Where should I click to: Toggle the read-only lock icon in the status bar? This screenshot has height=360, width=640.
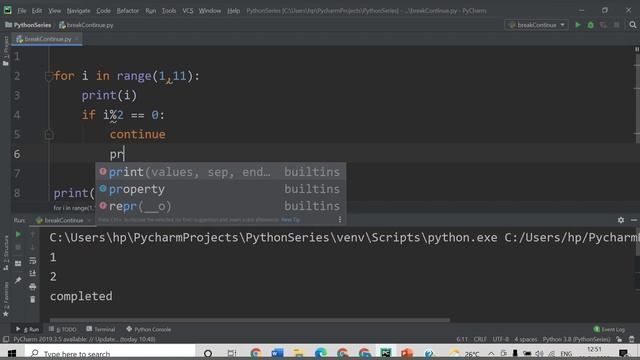pos(619,339)
